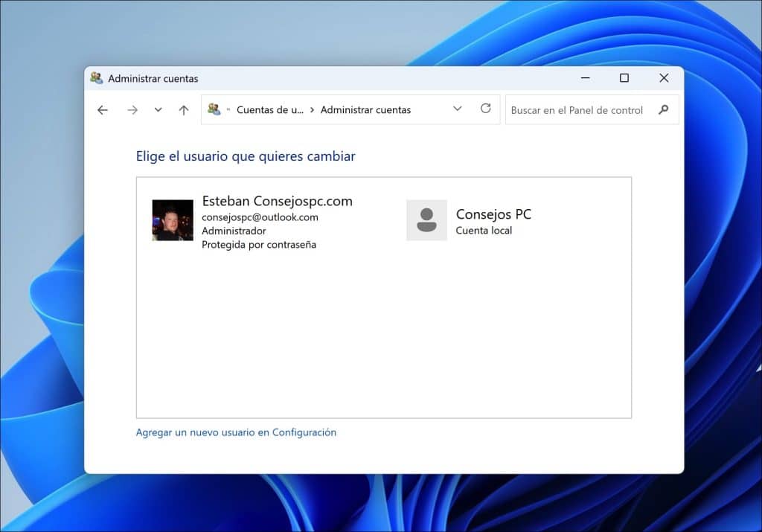The image size is (762, 532).
Task: Close the Administrar cuentas window
Action: (x=664, y=77)
